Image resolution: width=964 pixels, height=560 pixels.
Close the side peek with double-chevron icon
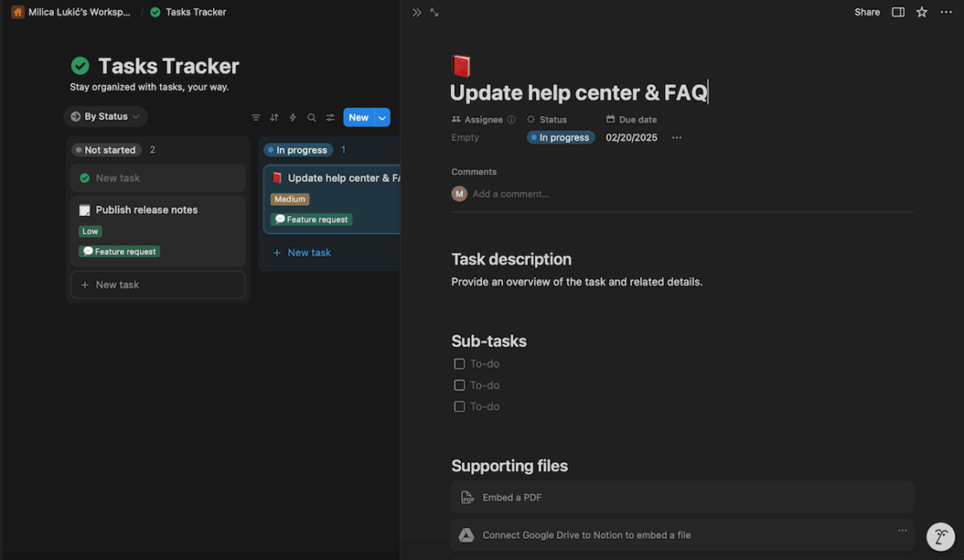pos(417,12)
